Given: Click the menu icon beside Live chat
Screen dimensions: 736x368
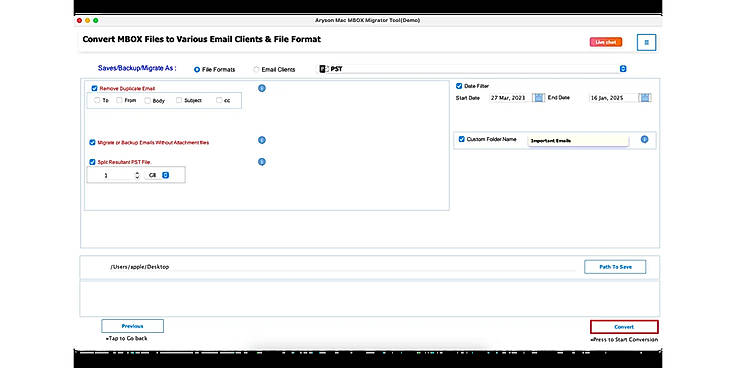Looking at the screenshot, I should [646, 42].
